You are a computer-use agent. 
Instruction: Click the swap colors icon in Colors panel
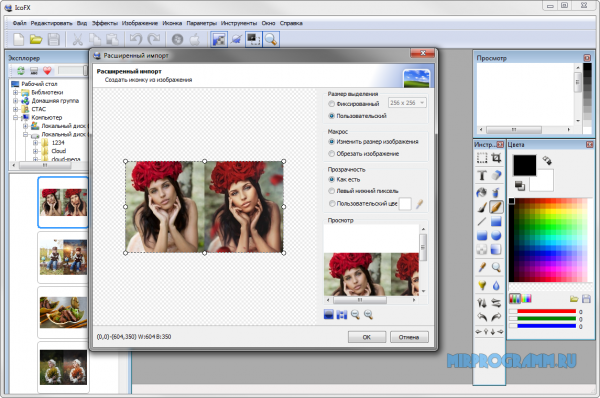pos(547,160)
